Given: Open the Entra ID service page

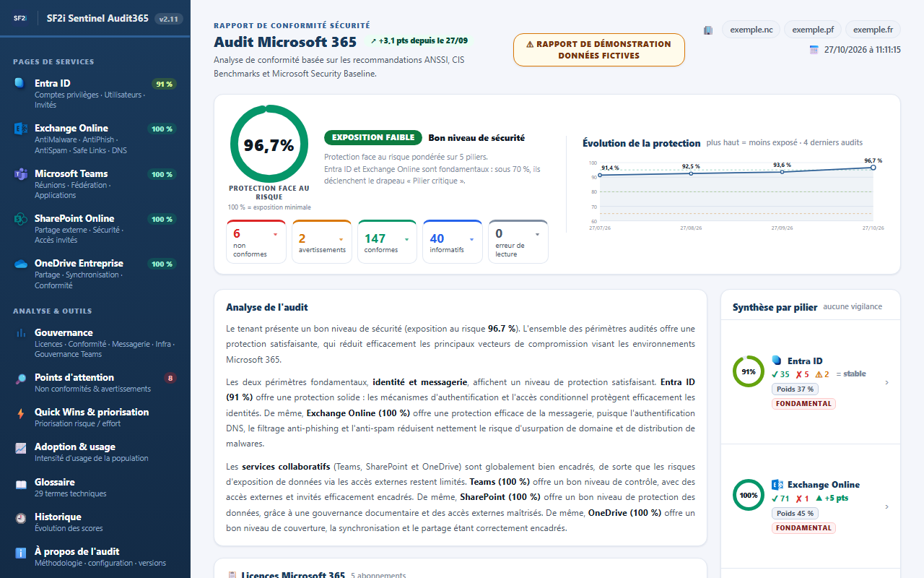Looking at the screenshot, I should [95, 93].
